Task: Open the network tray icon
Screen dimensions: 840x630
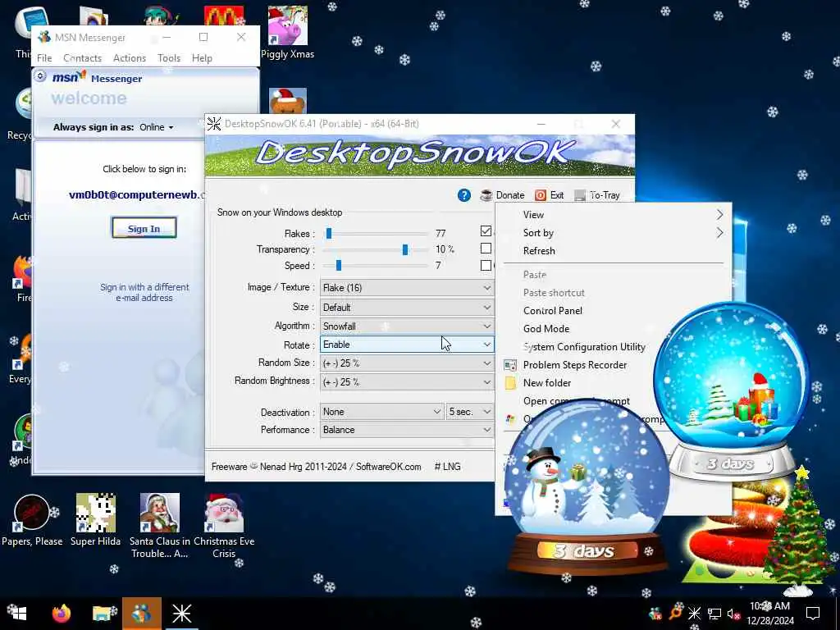Action: coord(714,614)
